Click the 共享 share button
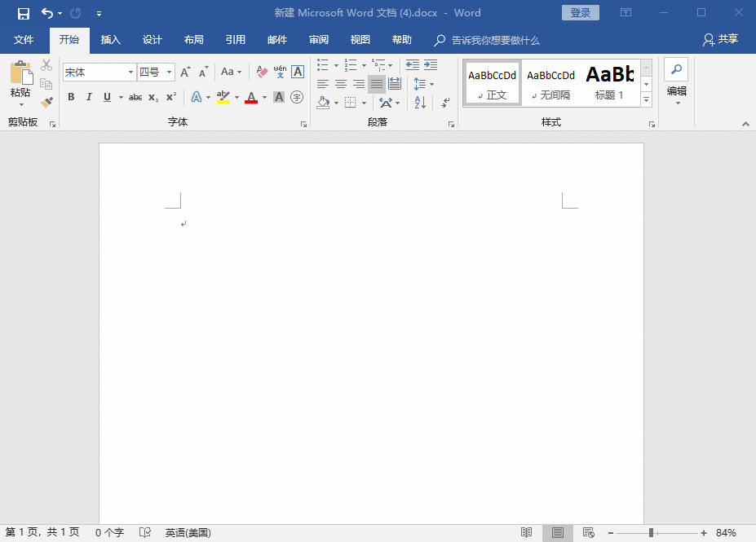This screenshot has height=542, width=756. tap(720, 40)
